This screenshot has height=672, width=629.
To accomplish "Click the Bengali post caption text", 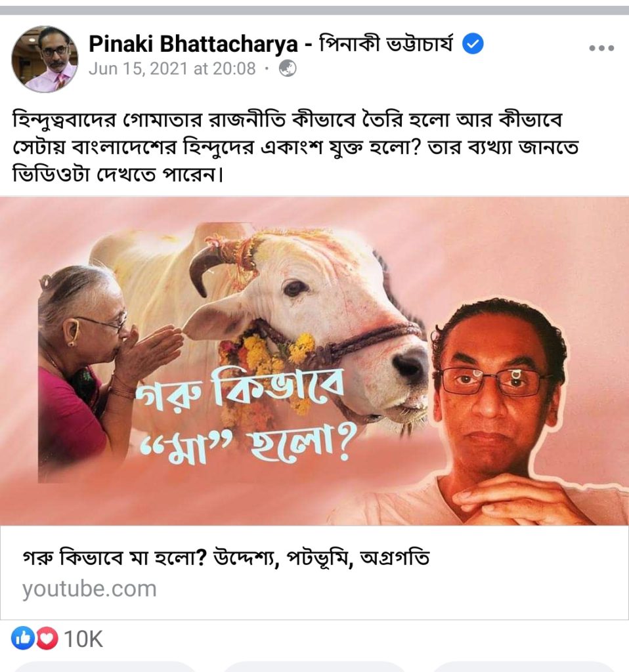I will click(296, 146).
